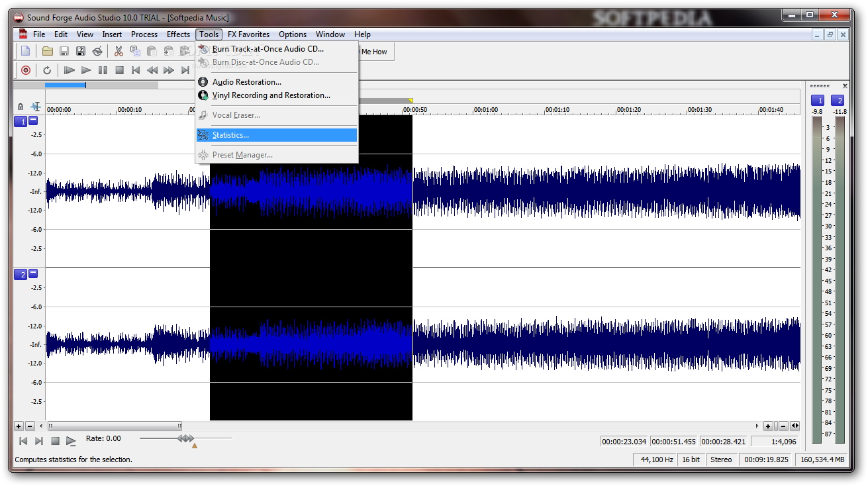Toggle Loop Playback icon

(47, 70)
